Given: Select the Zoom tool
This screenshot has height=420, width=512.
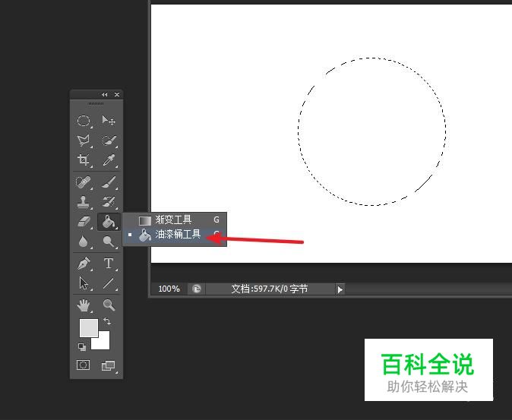Looking at the screenshot, I should point(109,305).
